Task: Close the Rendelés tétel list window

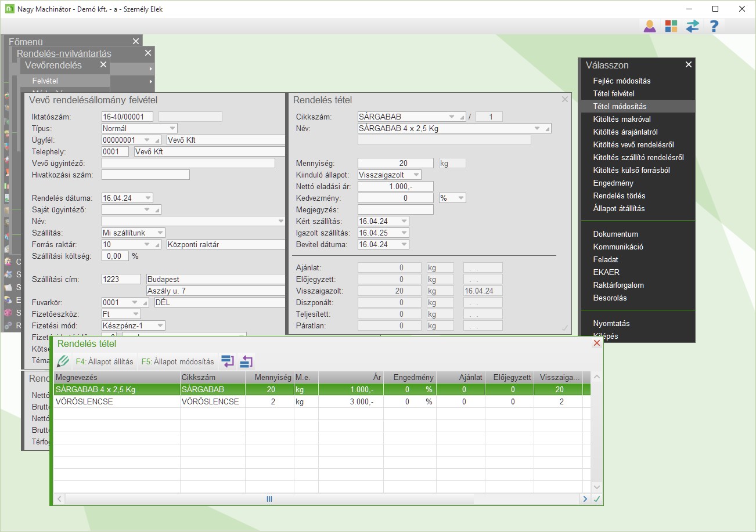Action: pos(596,343)
